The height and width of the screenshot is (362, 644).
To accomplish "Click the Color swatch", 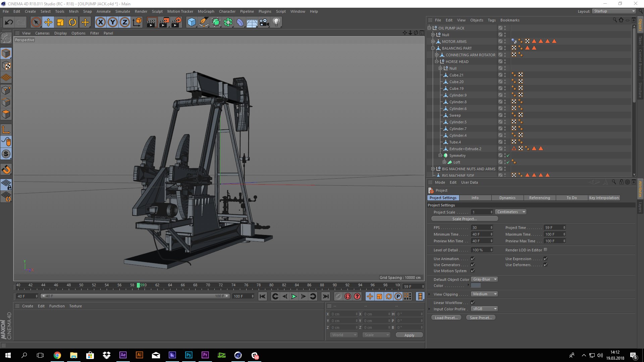I will click(x=476, y=285).
